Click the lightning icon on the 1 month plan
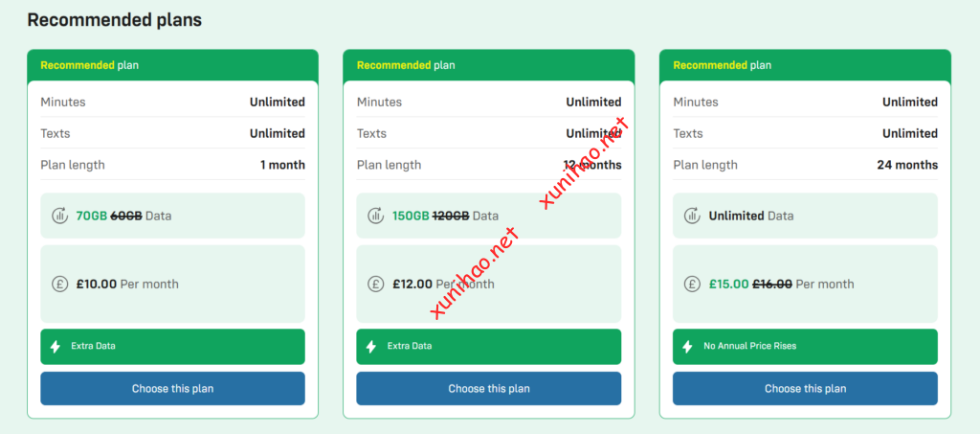 tap(55, 346)
